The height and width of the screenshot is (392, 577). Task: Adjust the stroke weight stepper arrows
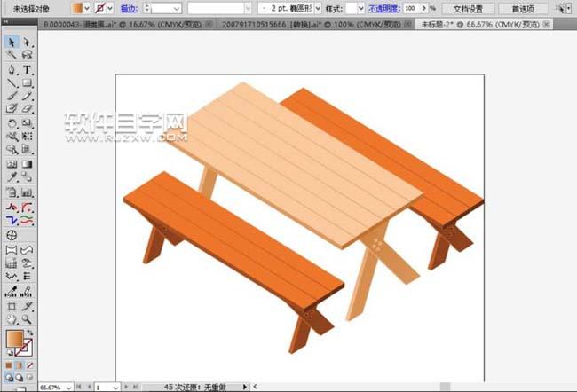click(147, 8)
